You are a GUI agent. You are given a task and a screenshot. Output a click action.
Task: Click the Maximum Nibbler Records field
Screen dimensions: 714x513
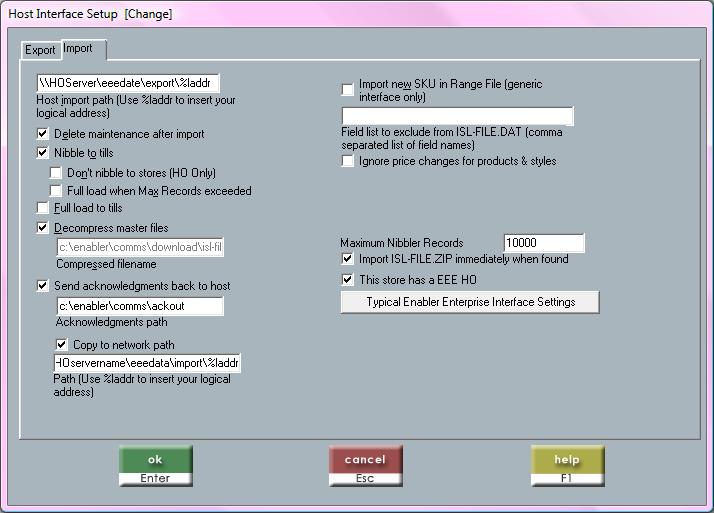click(x=544, y=243)
